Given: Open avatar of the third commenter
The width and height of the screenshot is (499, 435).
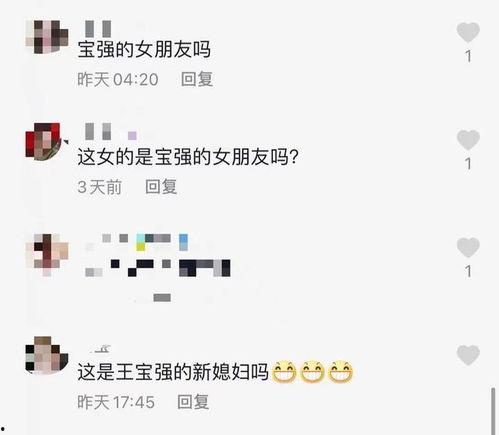Looking at the screenshot, I should point(47,255).
